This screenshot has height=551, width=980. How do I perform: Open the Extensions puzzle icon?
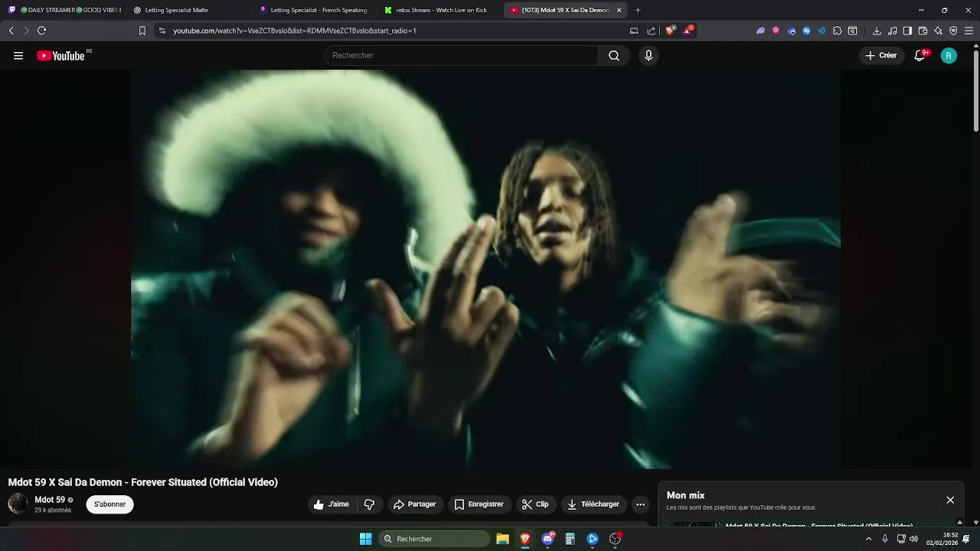click(x=837, y=31)
